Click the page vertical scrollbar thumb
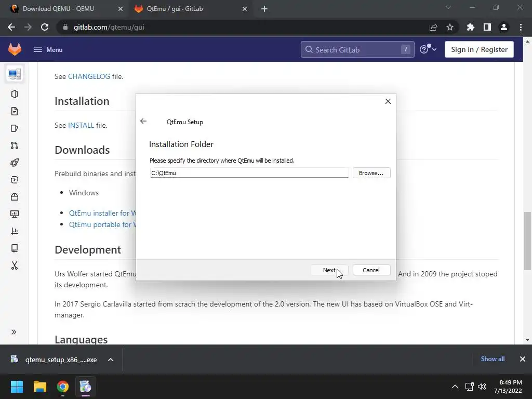Viewport: 532px width, 399px height. coord(527,241)
